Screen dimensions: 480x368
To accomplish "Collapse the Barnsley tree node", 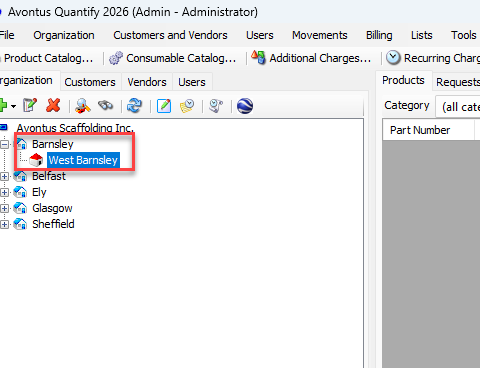I will click(x=4, y=144).
